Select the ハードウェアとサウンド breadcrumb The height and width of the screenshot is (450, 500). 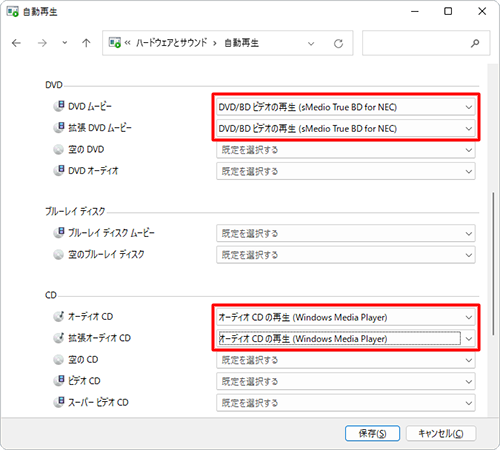[172, 43]
